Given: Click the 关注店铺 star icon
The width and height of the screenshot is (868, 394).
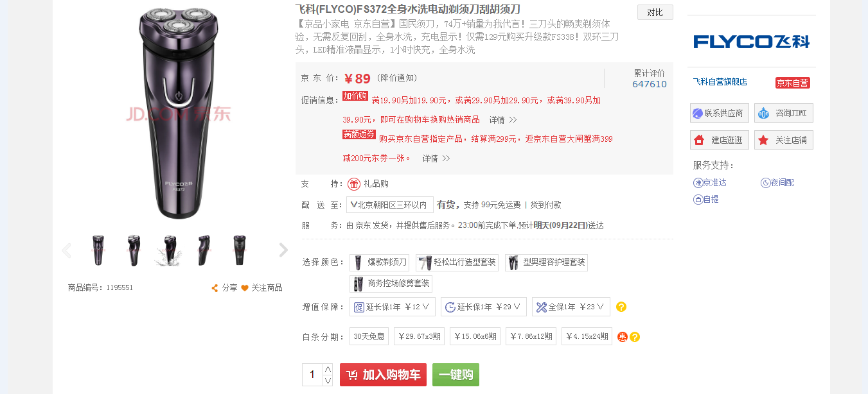Looking at the screenshot, I should click(763, 140).
